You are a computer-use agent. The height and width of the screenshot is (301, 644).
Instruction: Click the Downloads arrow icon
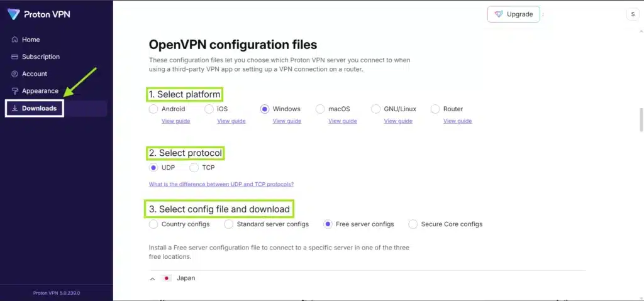(15, 109)
